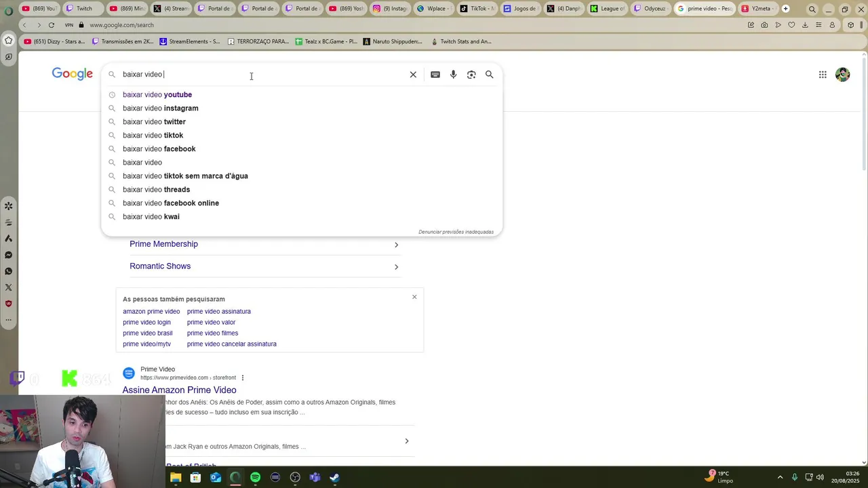The image size is (868, 488).
Task: Open related search 'prime video filmes'
Action: [212, 333]
